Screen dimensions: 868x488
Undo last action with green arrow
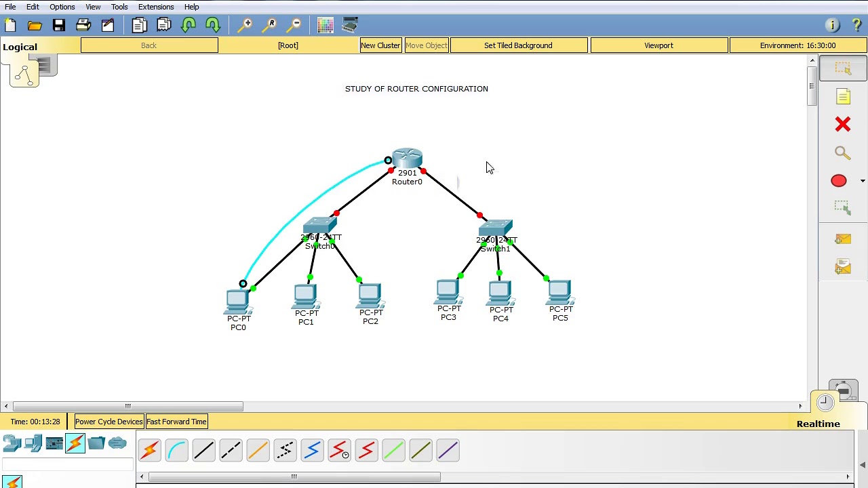coord(189,25)
